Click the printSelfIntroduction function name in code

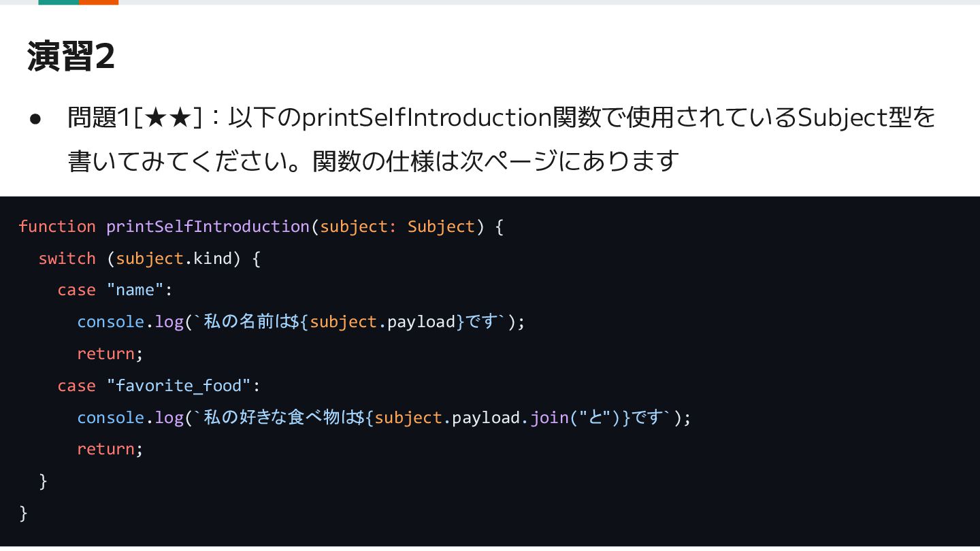click(208, 227)
